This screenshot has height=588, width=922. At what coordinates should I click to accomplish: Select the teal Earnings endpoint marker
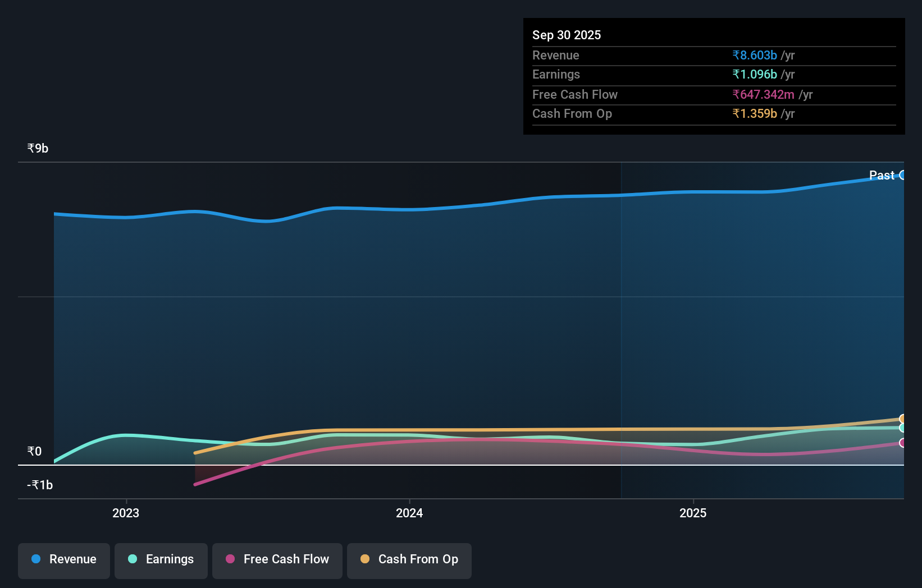point(903,429)
